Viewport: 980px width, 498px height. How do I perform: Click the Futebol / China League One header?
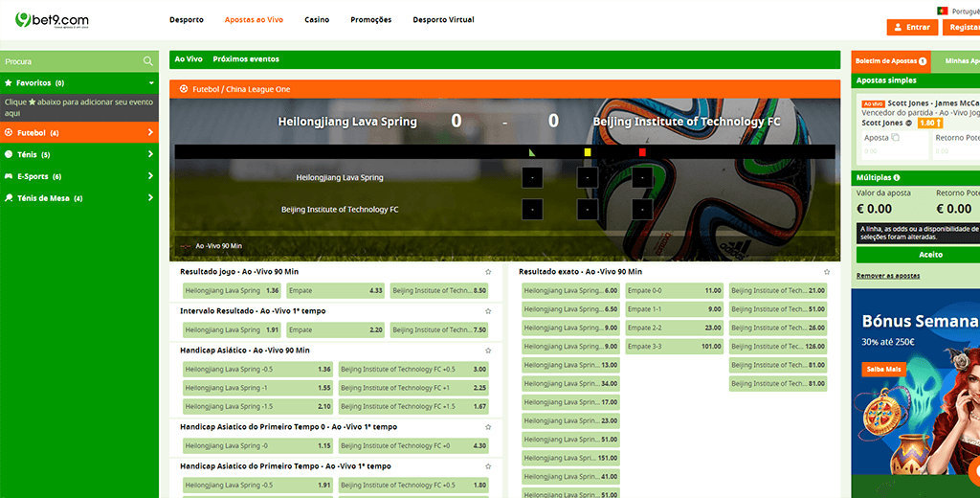[x=504, y=89]
